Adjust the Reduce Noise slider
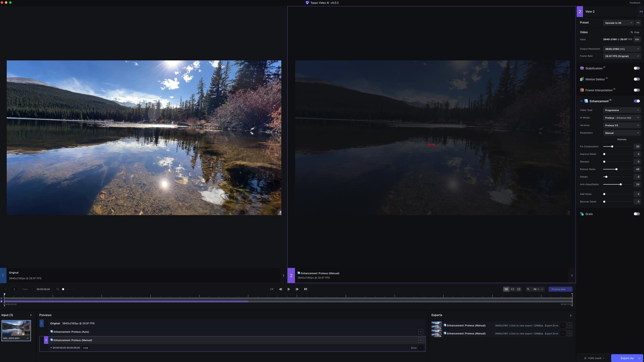This screenshot has height=362, width=644. click(616, 169)
